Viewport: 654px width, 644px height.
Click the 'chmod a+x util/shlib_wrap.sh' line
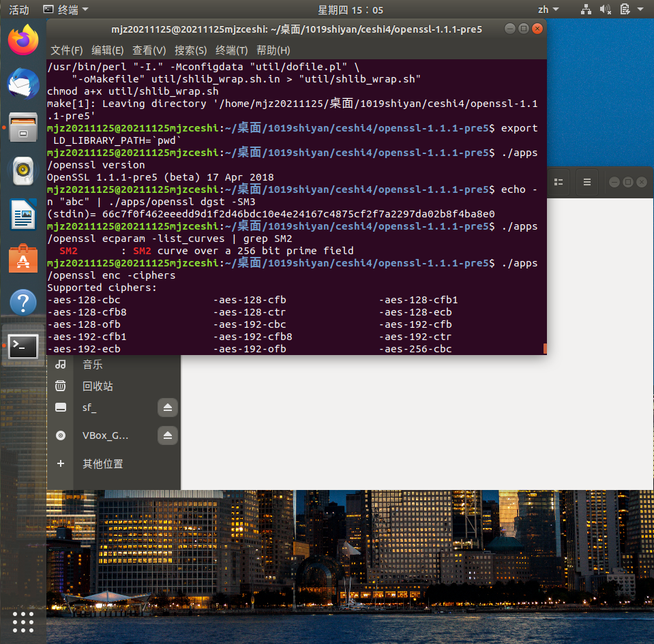pyautogui.click(x=132, y=91)
